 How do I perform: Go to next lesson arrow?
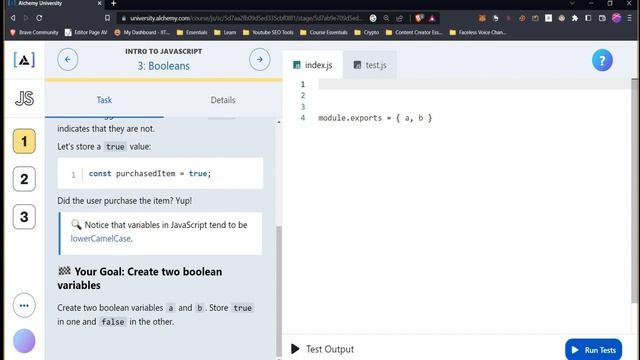[260, 60]
